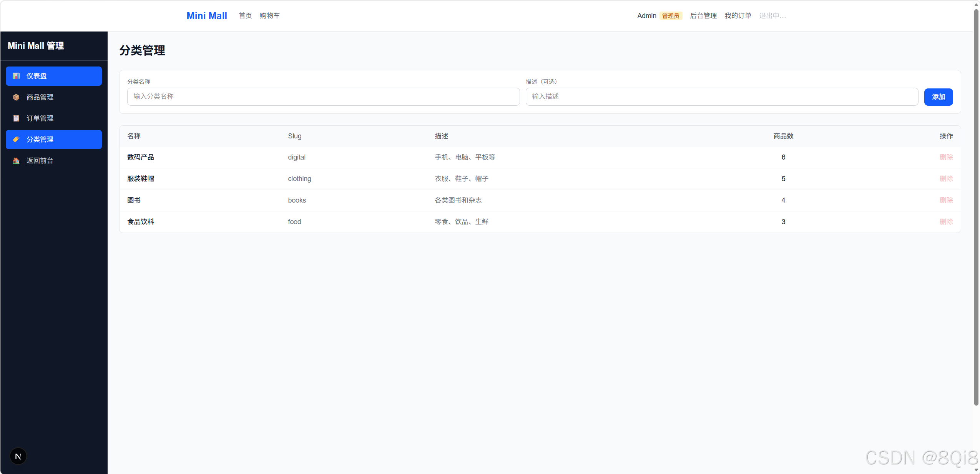980x474 pixels.
Task: Select 分类管理 in the sidebar
Action: [54, 140]
